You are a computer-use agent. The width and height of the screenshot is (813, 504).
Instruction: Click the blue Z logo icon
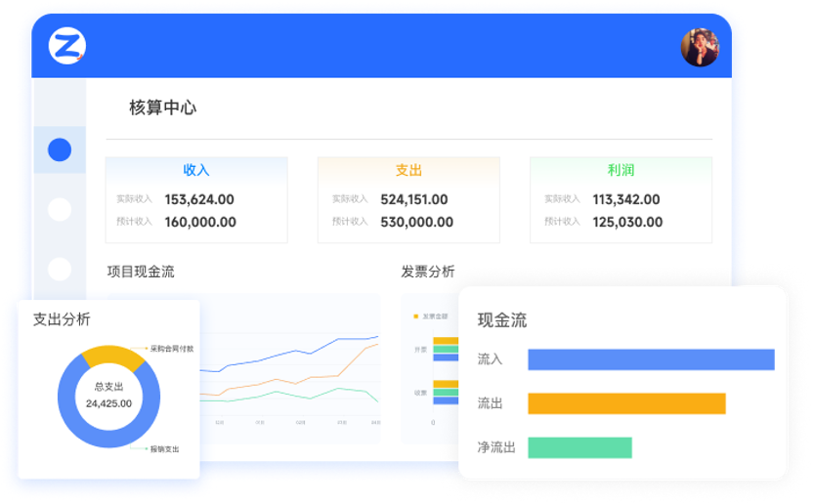pos(66,45)
